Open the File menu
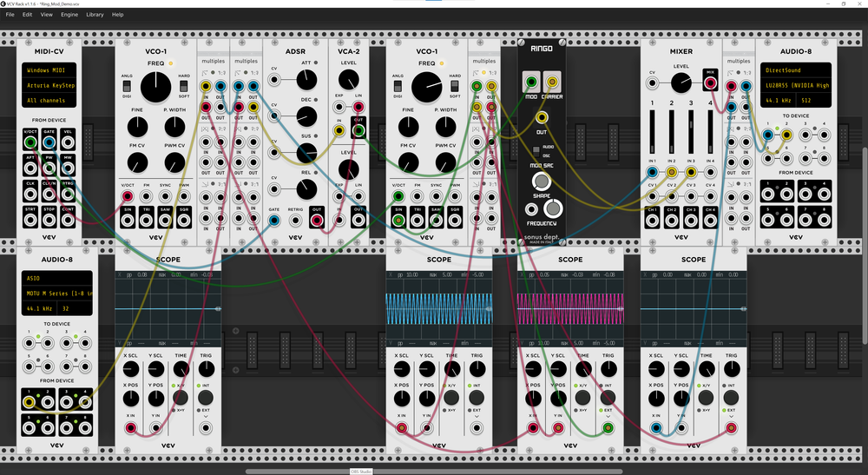 (x=10, y=15)
